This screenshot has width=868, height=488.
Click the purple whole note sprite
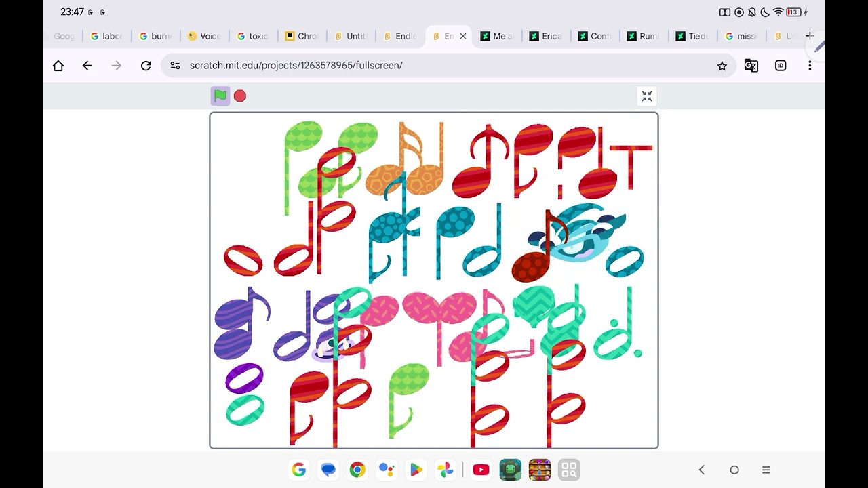click(243, 378)
